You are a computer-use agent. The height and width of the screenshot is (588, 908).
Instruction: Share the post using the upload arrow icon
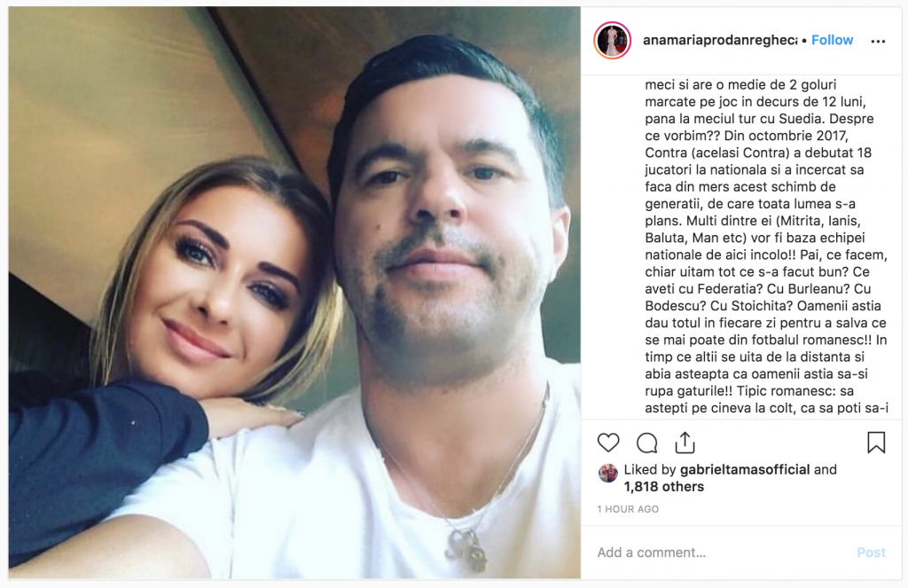pyautogui.click(x=685, y=443)
